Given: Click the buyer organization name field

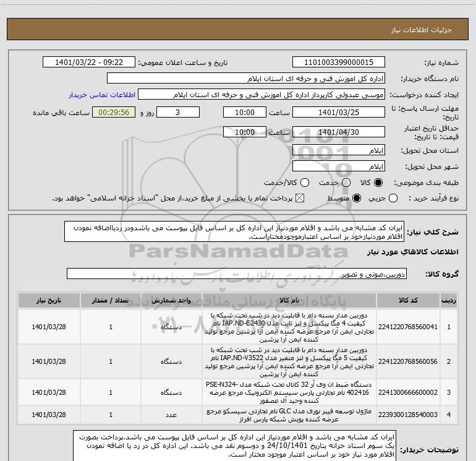Looking at the screenshot, I should [246, 79].
